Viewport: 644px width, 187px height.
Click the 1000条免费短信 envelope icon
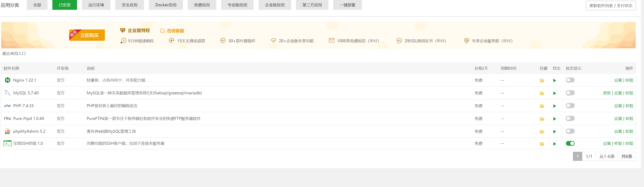(x=332, y=40)
